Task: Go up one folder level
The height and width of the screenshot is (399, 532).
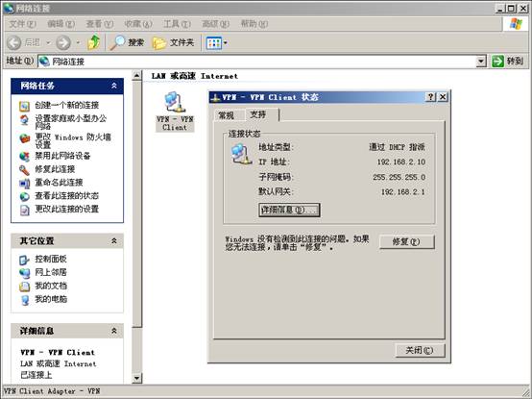Action: (x=94, y=42)
